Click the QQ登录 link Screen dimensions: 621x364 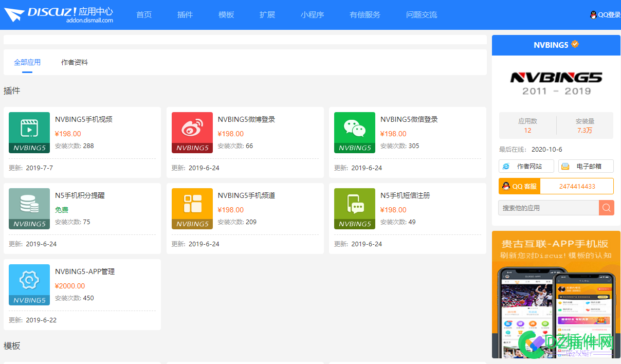click(609, 15)
